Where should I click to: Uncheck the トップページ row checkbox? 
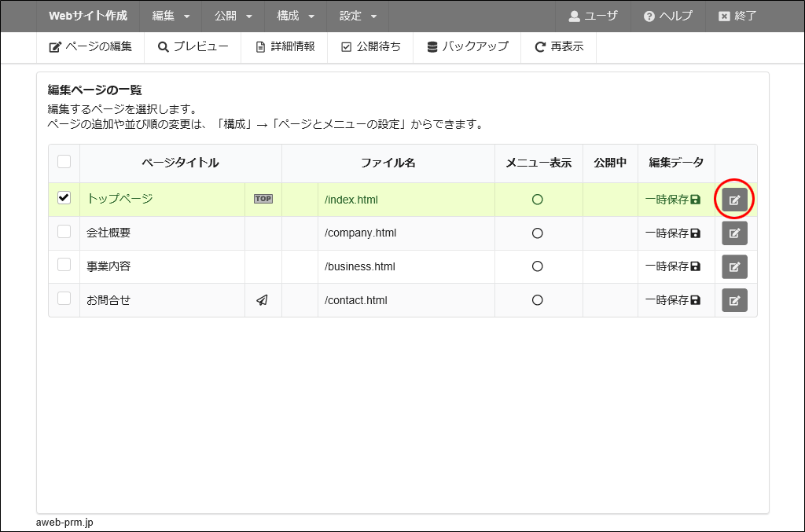tap(64, 198)
